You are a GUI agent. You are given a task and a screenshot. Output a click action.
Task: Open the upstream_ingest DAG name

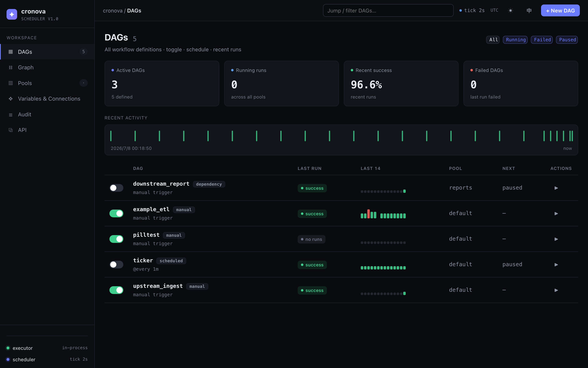158,286
